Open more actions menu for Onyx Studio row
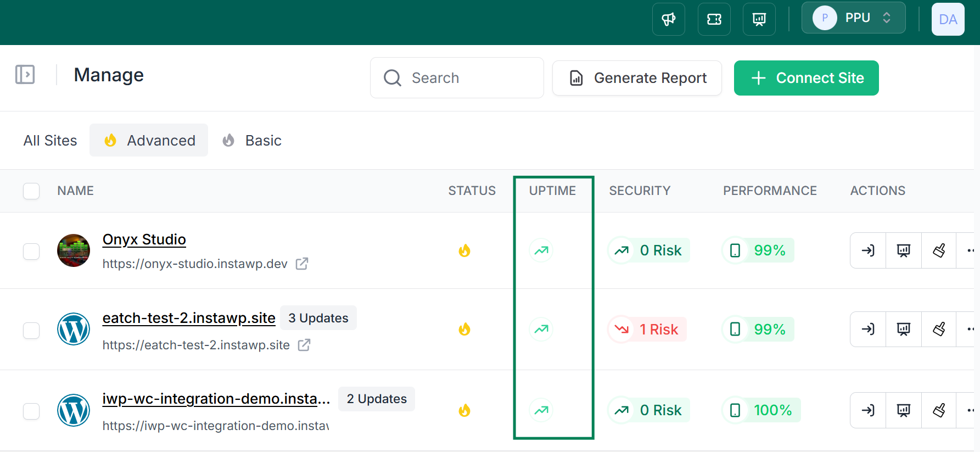This screenshot has height=452, width=980. [969, 250]
